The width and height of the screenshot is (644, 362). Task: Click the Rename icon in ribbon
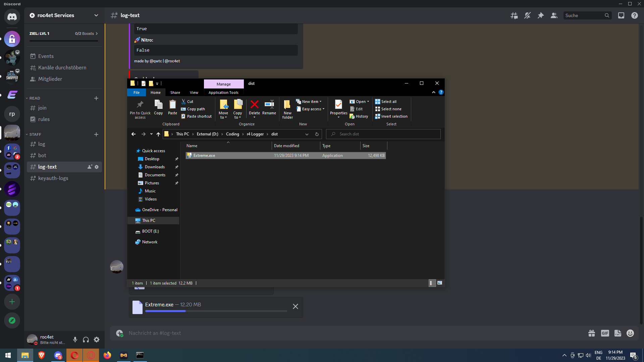269,105
